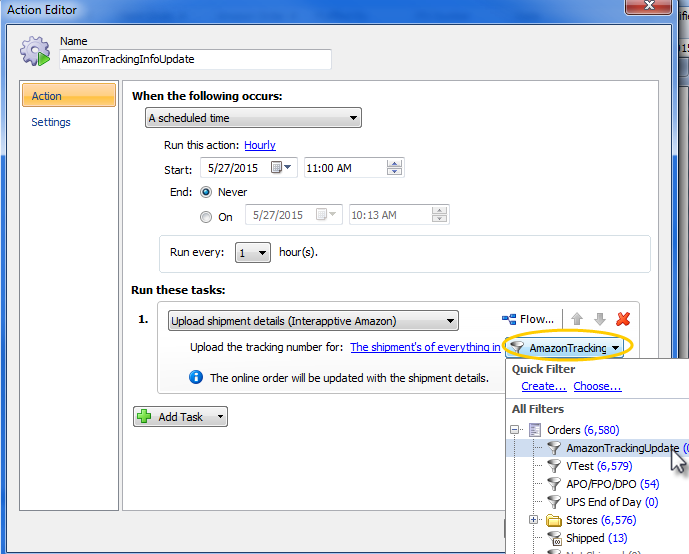Click the Create quick filter link
The width and height of the screenshot is (689, 554).
click(x=544, y=386)
